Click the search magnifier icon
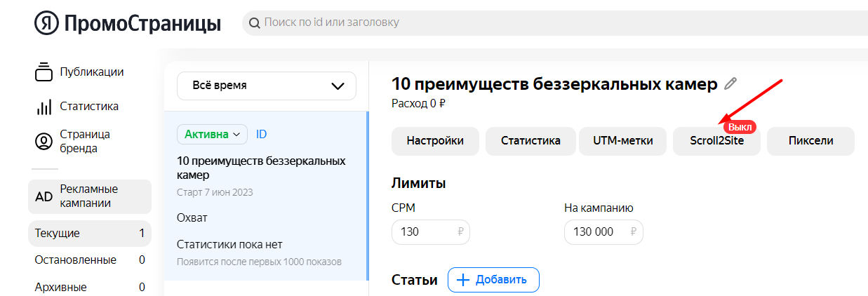This screenshot has width=868, height=296. tap(254, 23)
